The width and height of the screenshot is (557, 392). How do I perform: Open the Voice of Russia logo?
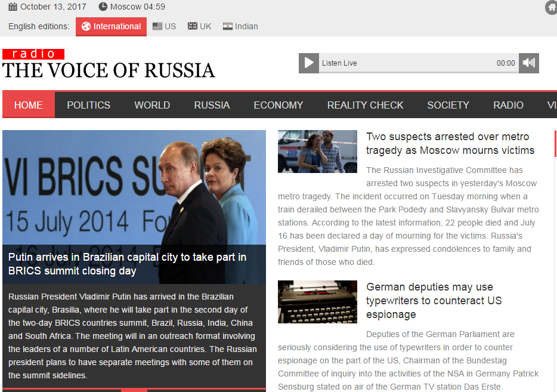108,64
